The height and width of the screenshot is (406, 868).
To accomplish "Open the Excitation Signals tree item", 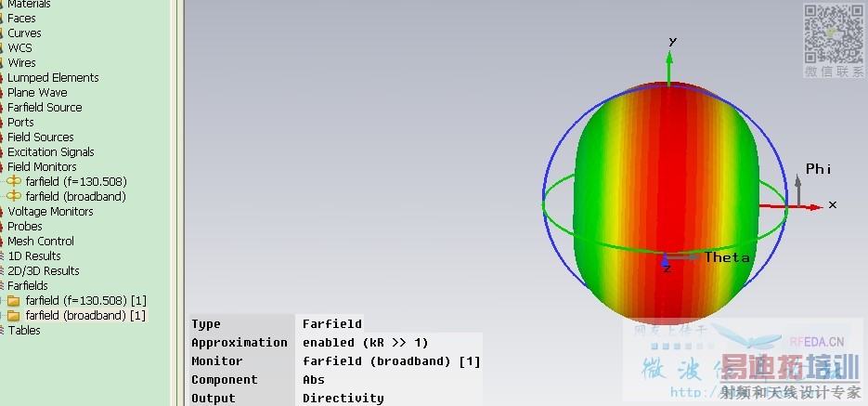I will tap(51, 151).
